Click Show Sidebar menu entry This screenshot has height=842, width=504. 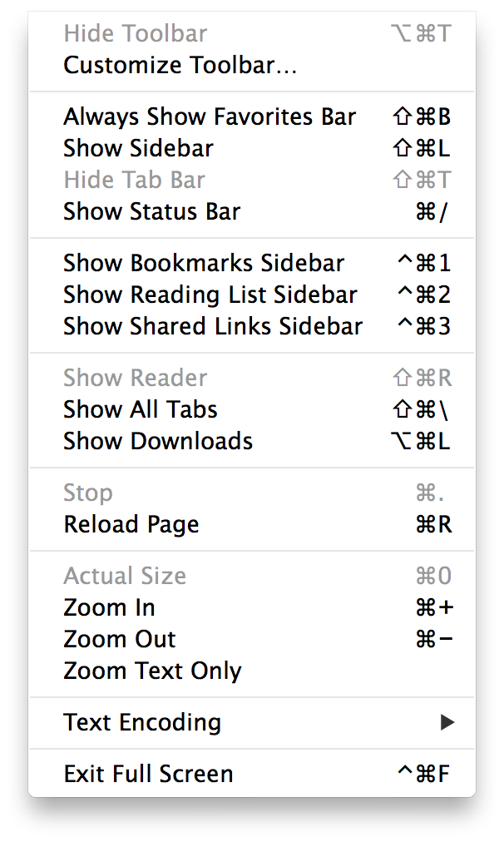point(138,148)
